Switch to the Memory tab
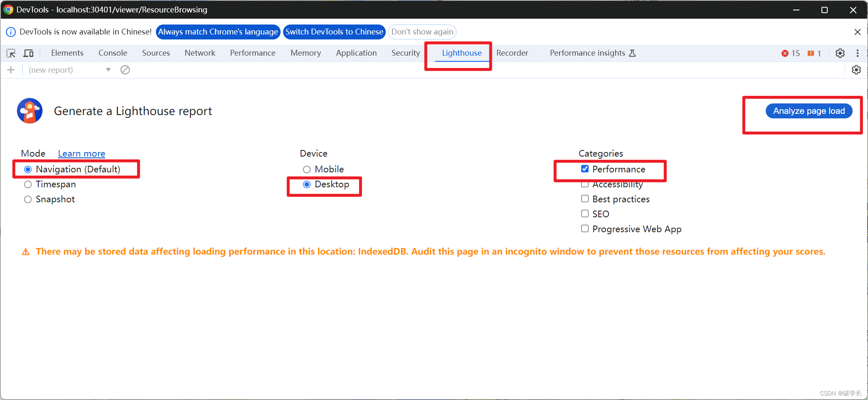This screenshot has width=868, height=400. pyautogui.click(x=306, y=53)
